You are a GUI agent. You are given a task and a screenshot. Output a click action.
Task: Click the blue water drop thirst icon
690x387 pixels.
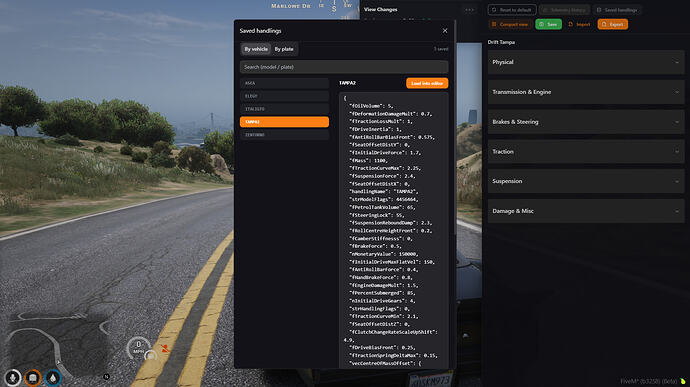53,378
